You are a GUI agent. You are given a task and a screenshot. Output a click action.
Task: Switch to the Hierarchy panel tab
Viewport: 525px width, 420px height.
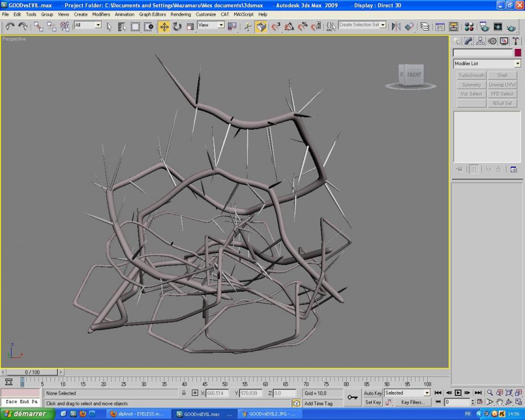[480, 41]
